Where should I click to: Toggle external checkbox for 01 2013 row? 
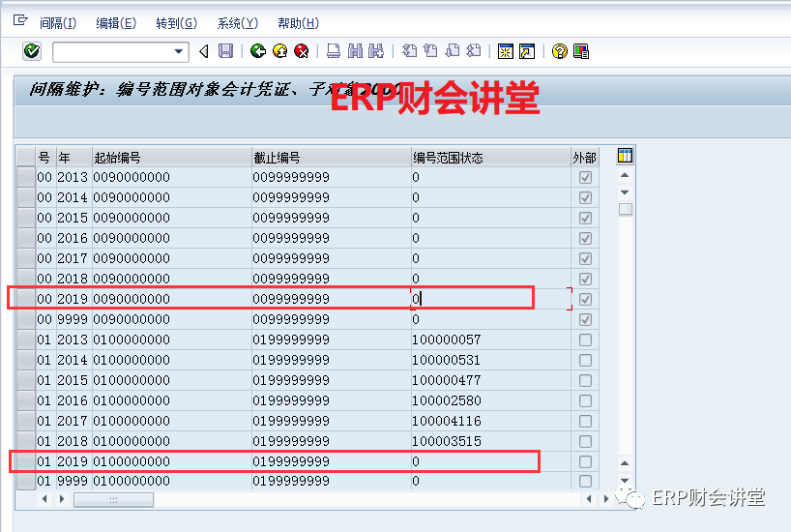(585, 340)
